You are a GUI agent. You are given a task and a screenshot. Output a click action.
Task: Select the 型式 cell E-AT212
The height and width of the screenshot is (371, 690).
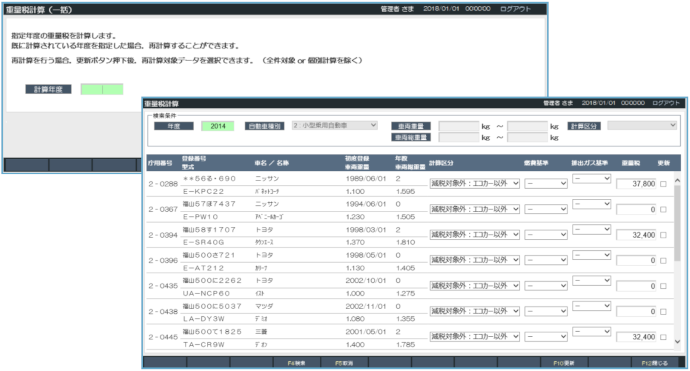click(203, 268)
